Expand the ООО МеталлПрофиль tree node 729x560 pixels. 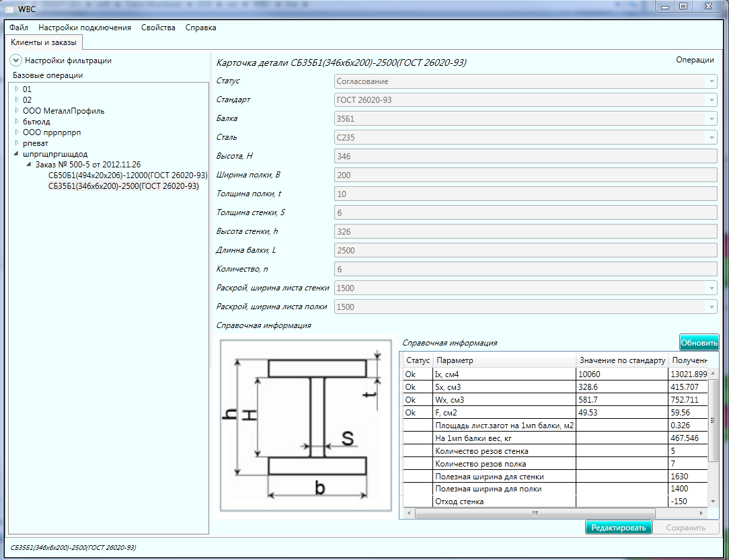[17, 110]
